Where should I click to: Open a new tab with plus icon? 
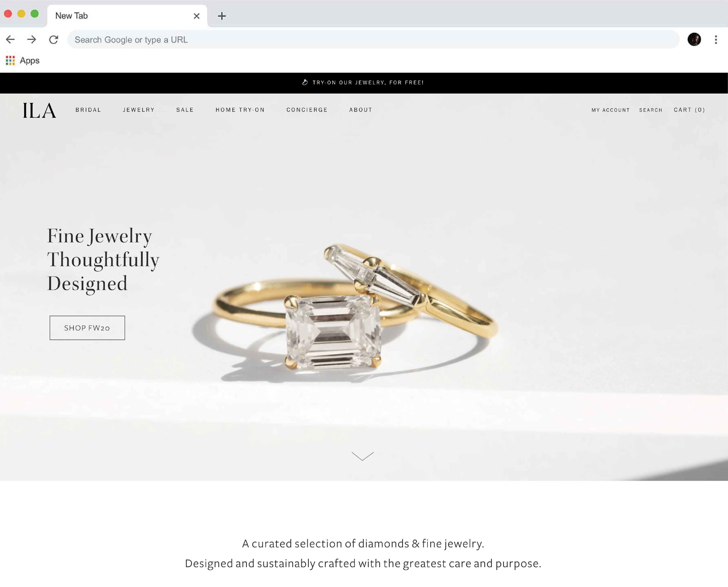(x=222, y=16)
